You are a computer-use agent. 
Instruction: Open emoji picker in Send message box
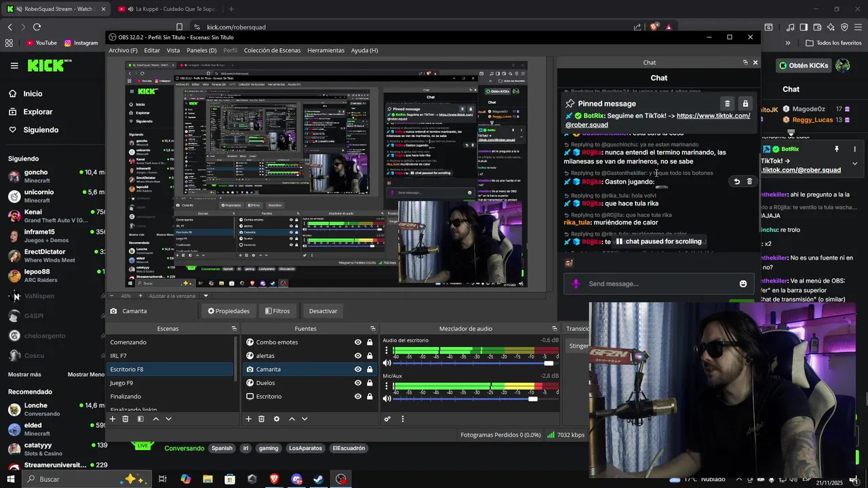[743, 284]
